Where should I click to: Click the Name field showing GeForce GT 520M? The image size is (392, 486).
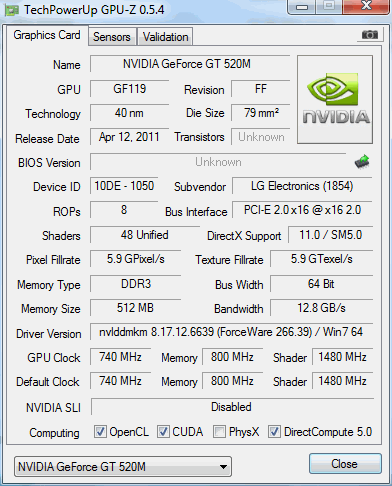[x=190, y=64]
